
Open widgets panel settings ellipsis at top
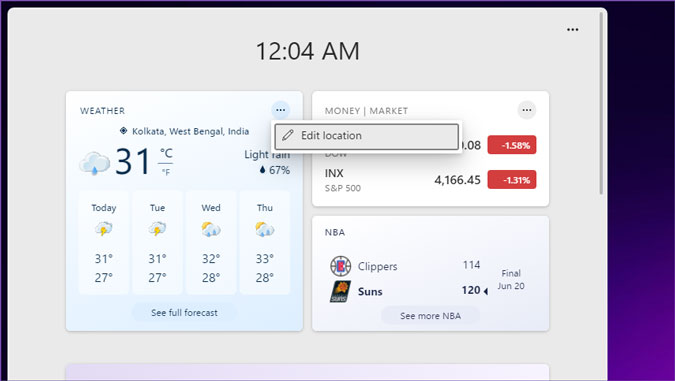573,30
